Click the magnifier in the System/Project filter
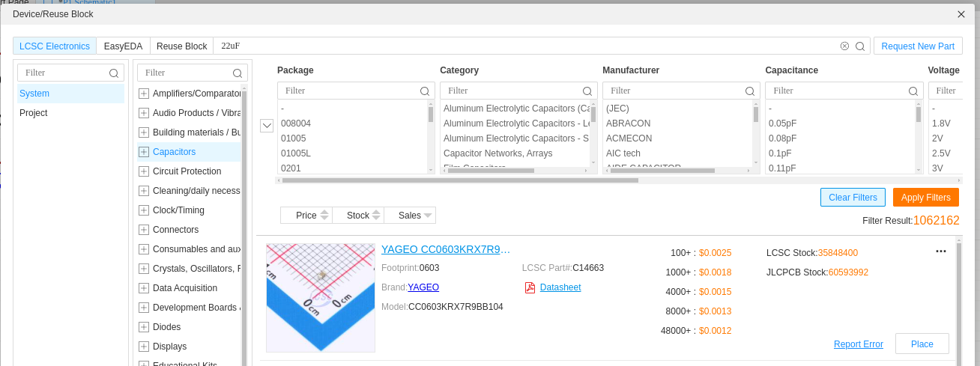Screen dimensions: 980x366 [114, 73]
